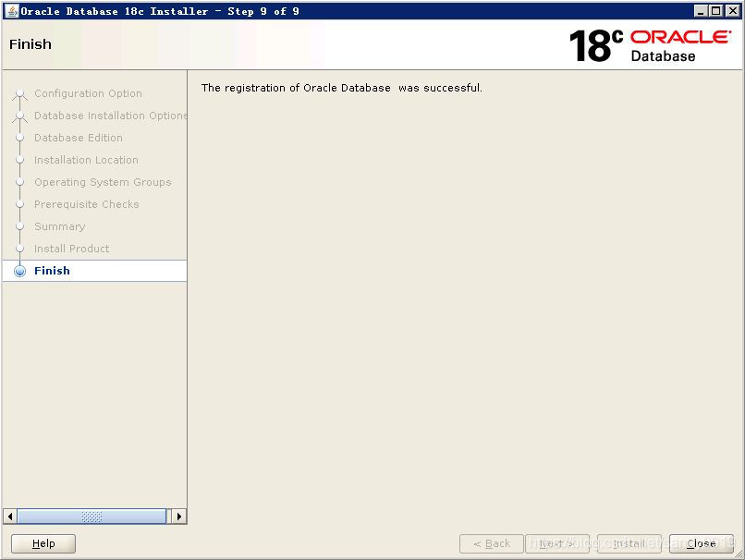Select the Prerequisite Checks step

87,204
